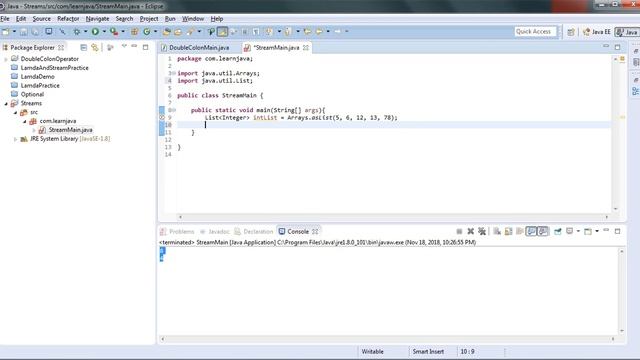Click Collapse All in Package Explorer
The image size is (640, 360).
coord(84,47)
